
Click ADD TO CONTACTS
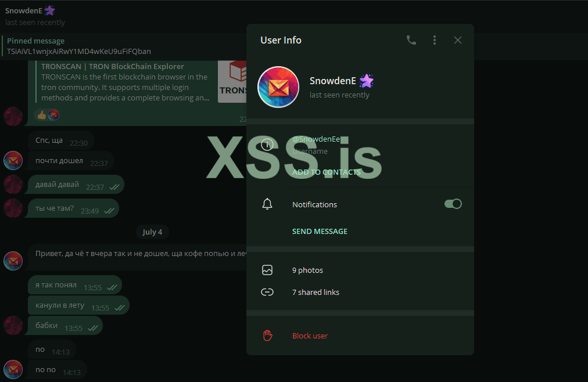coord(327,172)
